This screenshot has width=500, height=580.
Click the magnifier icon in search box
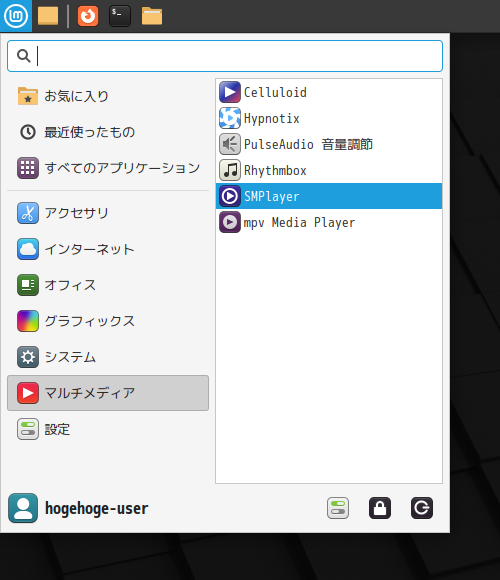(x=24, y=56)
